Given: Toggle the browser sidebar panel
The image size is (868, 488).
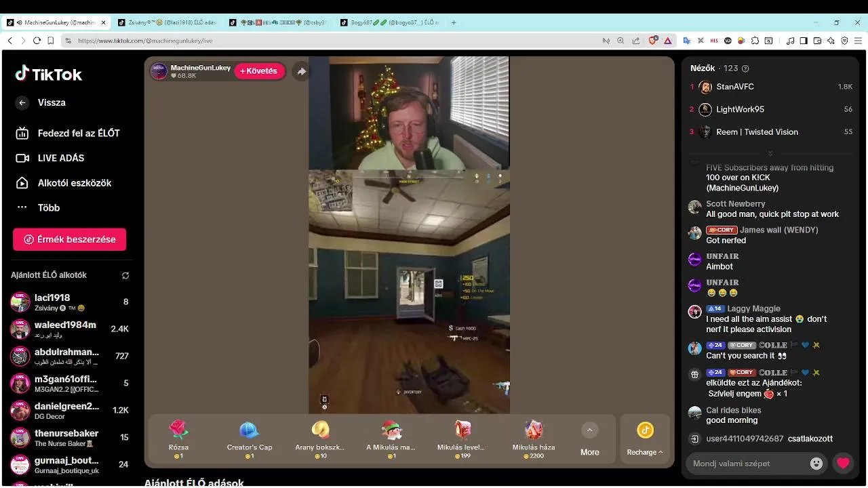Looking at the screenshot, I should [804, 41].
